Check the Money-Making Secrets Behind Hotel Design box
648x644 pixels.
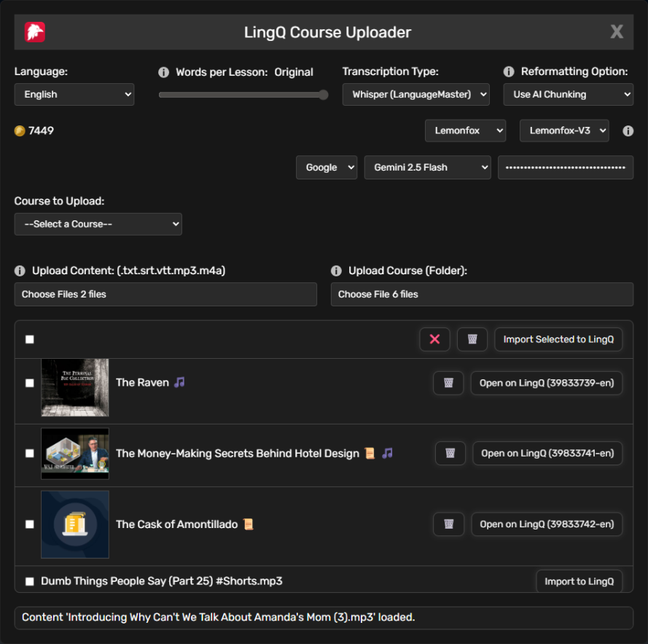click(30, 454)
